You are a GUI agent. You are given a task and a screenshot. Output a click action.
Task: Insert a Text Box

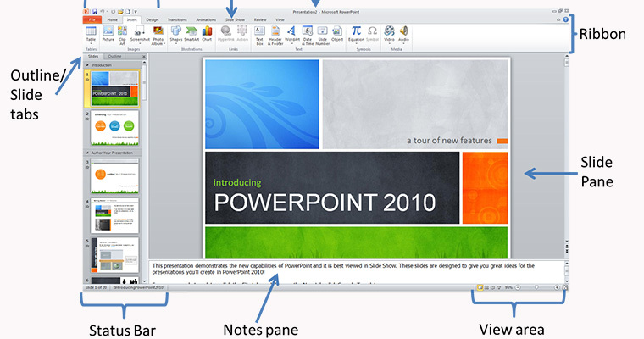point(259,36)
